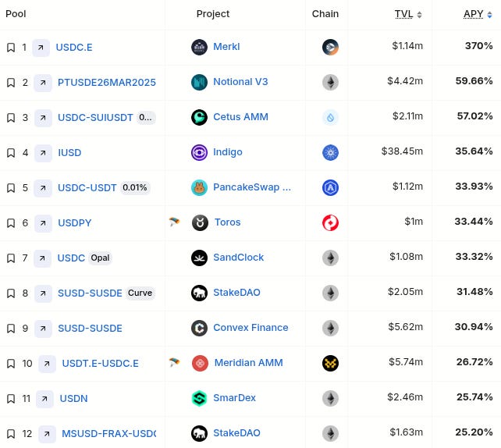This screenshot has height=448, width=501.
Task: Bookmark the MSUSD-FRAX-USDC pool
Action: point(11,434)
